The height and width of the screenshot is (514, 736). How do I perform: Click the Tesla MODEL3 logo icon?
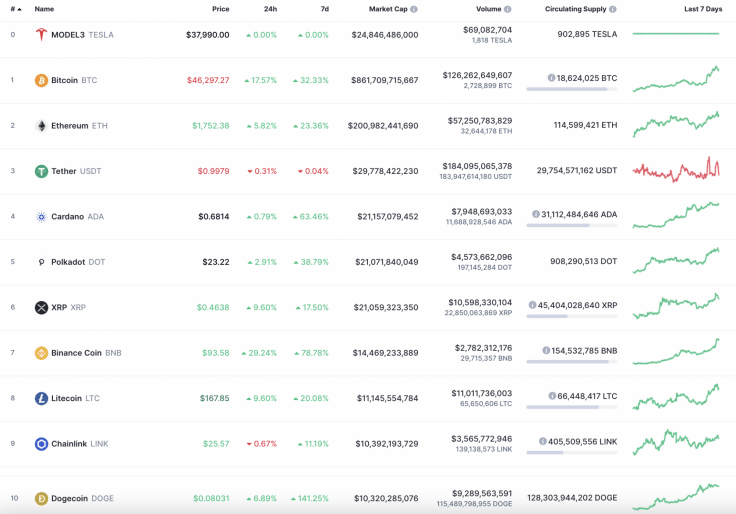click(41, 34)
